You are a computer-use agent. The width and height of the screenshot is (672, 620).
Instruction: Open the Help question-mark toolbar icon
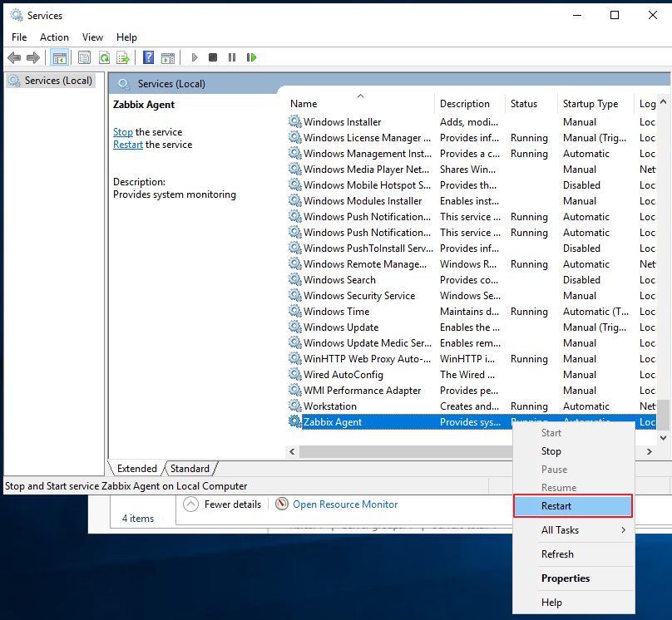click(x=148, y=57)
